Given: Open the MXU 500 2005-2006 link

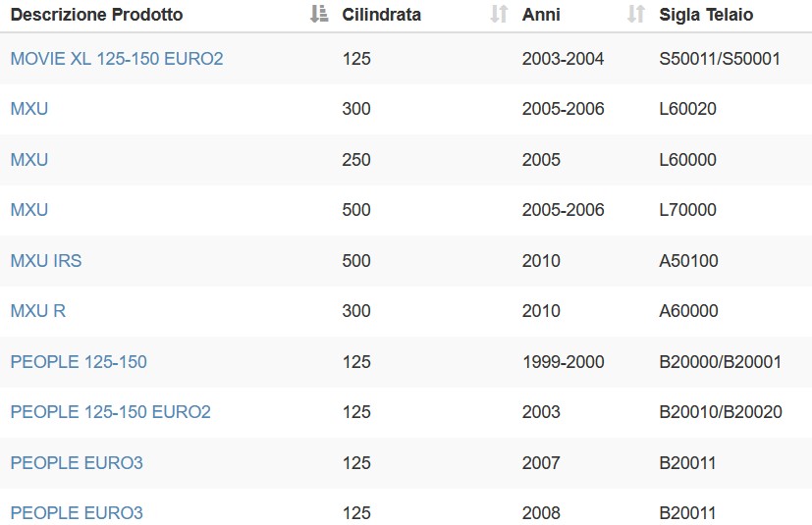Looking at the screenshot, I should [x=29, y=210].
